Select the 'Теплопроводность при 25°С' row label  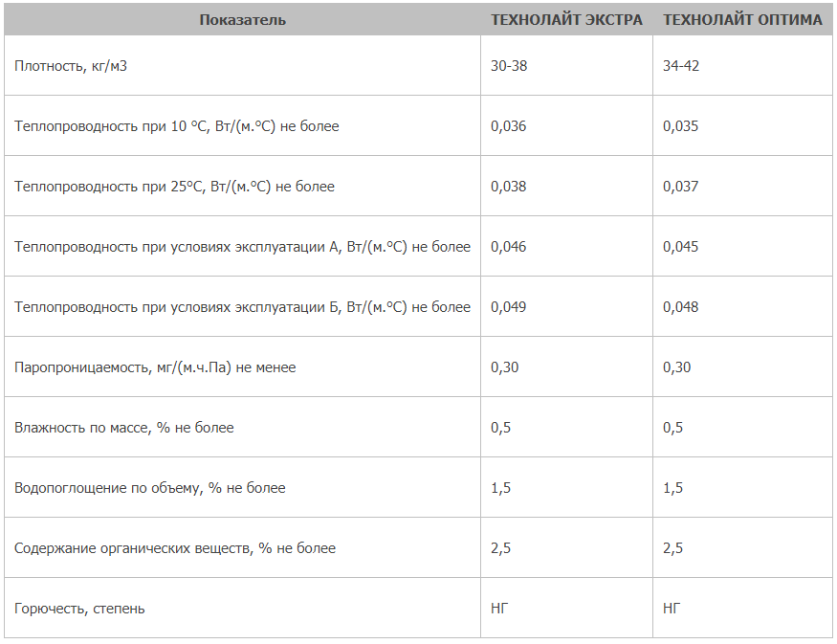click(x=174, y=187)
